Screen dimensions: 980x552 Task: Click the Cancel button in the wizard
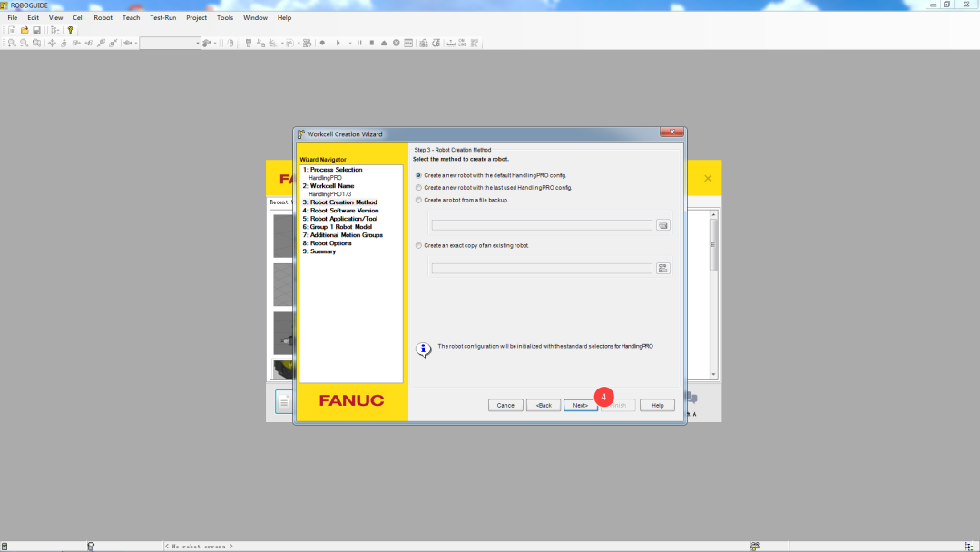(x=505, y=405)
